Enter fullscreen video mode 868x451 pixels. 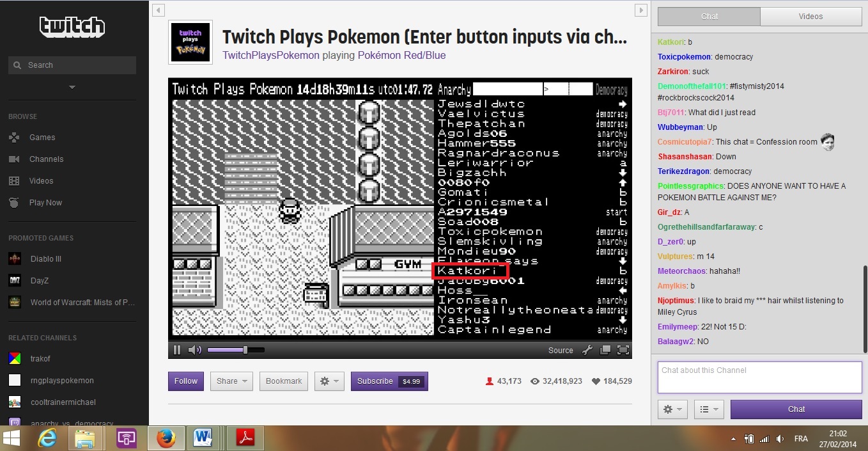623,350
